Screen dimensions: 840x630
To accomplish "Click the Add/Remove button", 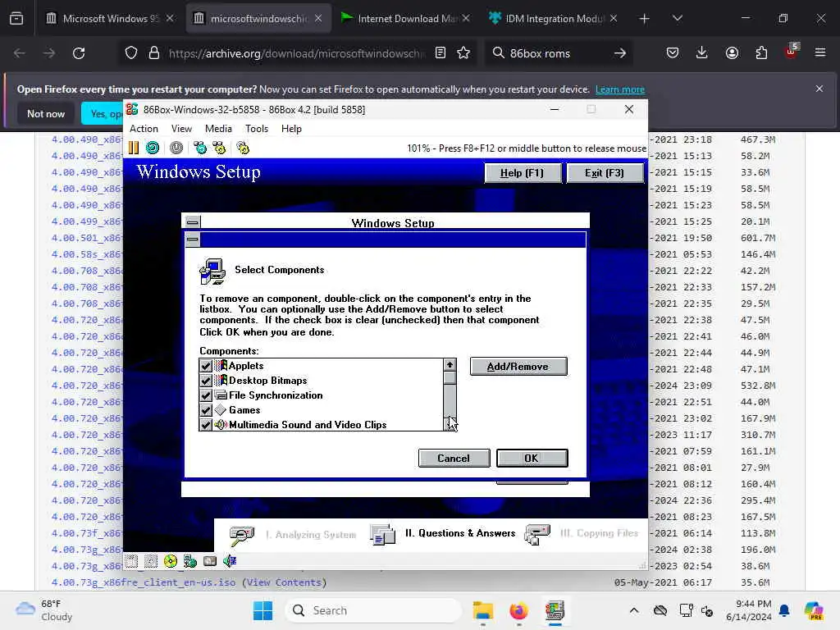I will pyautogui.click(x=518, y=367).
